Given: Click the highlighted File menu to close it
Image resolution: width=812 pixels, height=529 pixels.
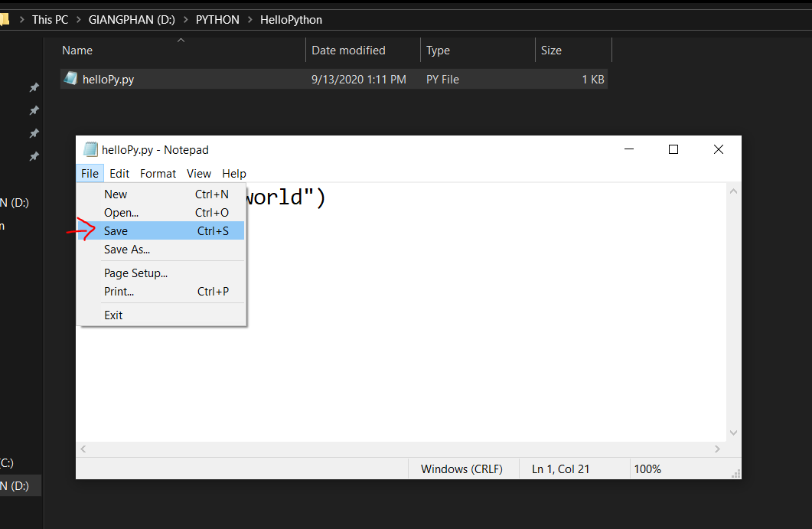Looking at the screenshot, I should (90, 173).
